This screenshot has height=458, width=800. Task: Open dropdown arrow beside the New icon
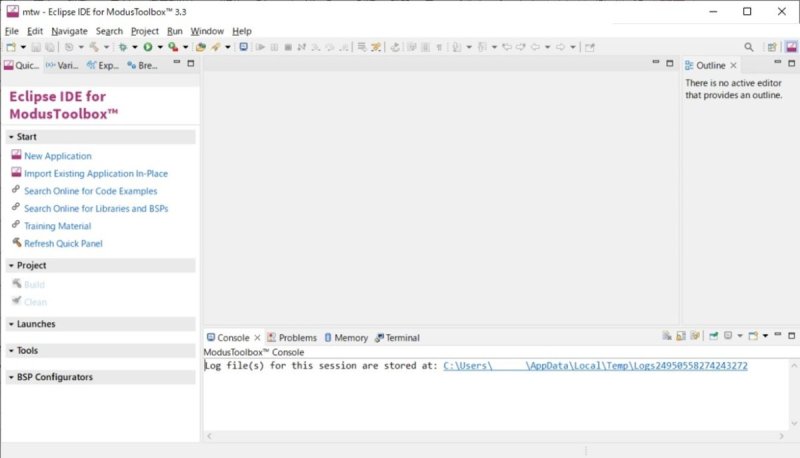pyautogui.click(x=23, y=47)
